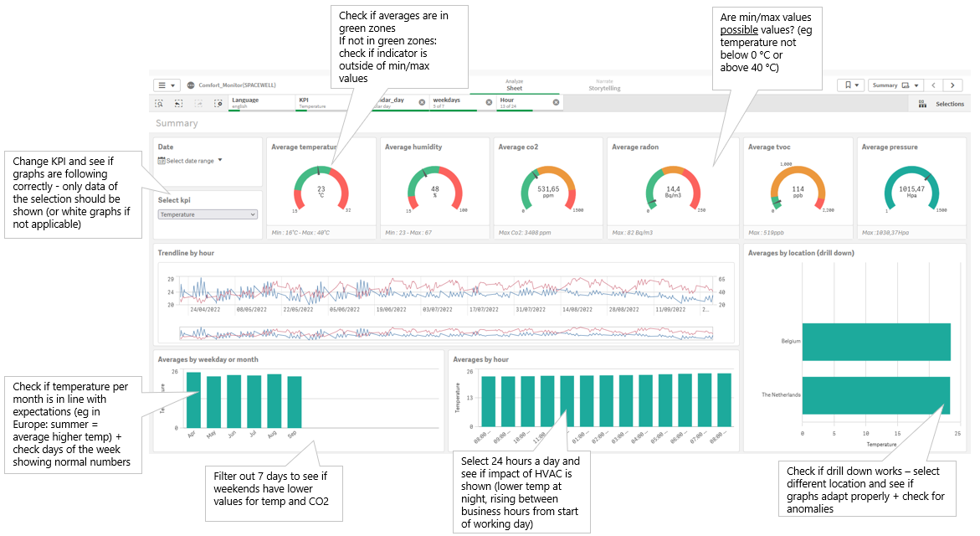The height and width of the screenshot is (536, 980).
Task: Switch to the Analyze Sheet tab
Action: [x=515, y=85]
